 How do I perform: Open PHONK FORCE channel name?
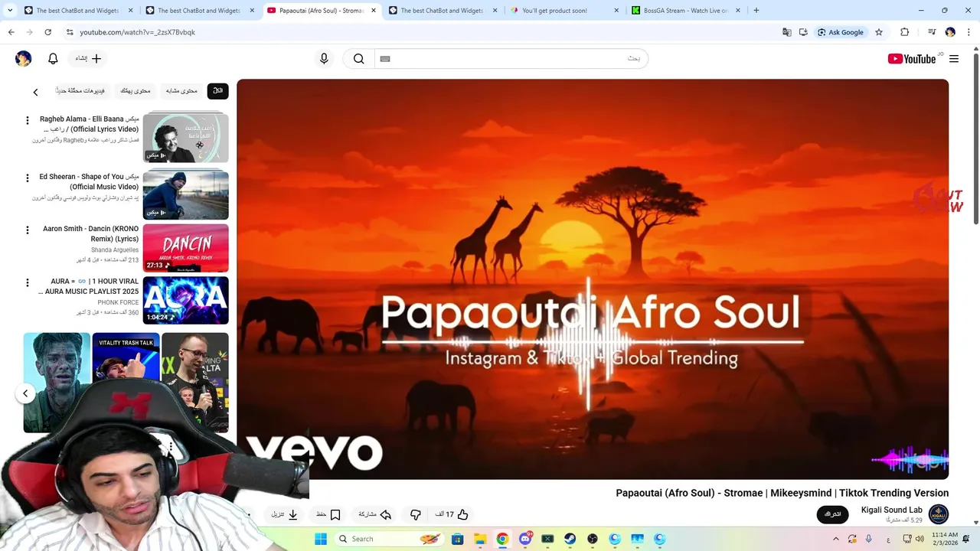pyautogui.click(x=118, y=302)
